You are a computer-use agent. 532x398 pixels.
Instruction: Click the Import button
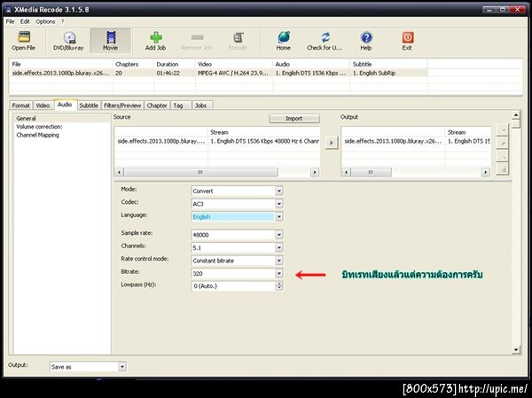(x=294, y=119)
